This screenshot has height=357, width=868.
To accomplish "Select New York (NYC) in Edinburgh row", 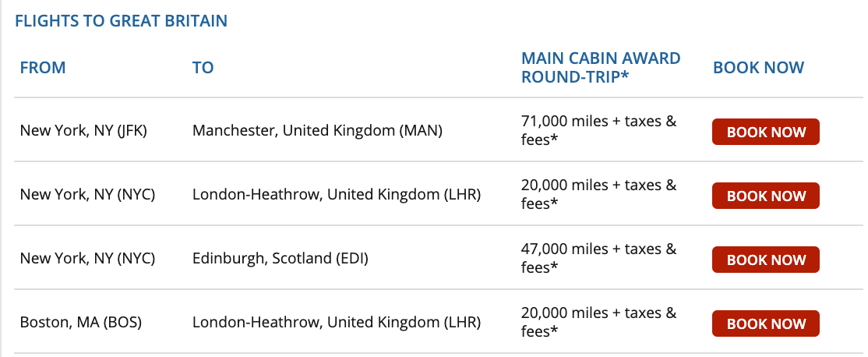I will coord(87,259).
